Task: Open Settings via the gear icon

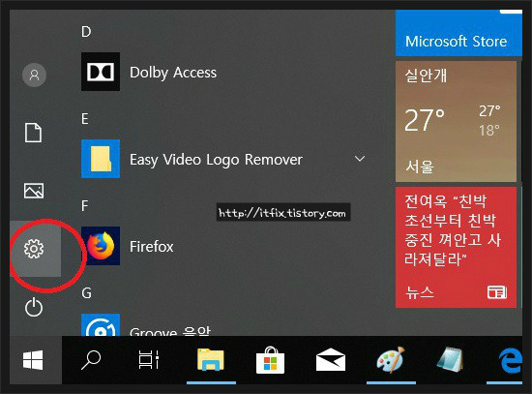Action: 34,249
